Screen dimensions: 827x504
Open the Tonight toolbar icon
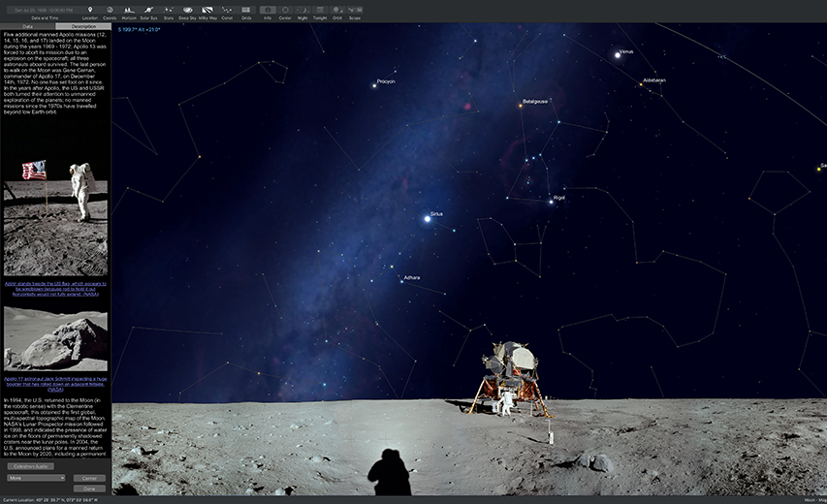(x=320, y=10)
